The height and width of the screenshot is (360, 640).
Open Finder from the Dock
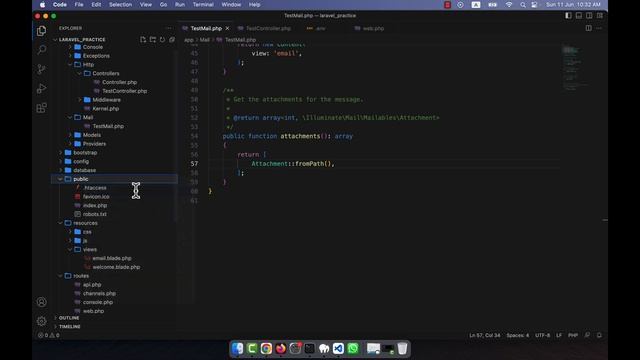point(237,348)
